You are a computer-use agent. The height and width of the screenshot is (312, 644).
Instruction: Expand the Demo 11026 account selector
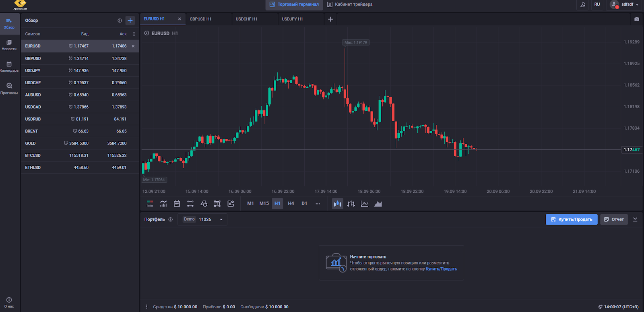coord(203,219)
